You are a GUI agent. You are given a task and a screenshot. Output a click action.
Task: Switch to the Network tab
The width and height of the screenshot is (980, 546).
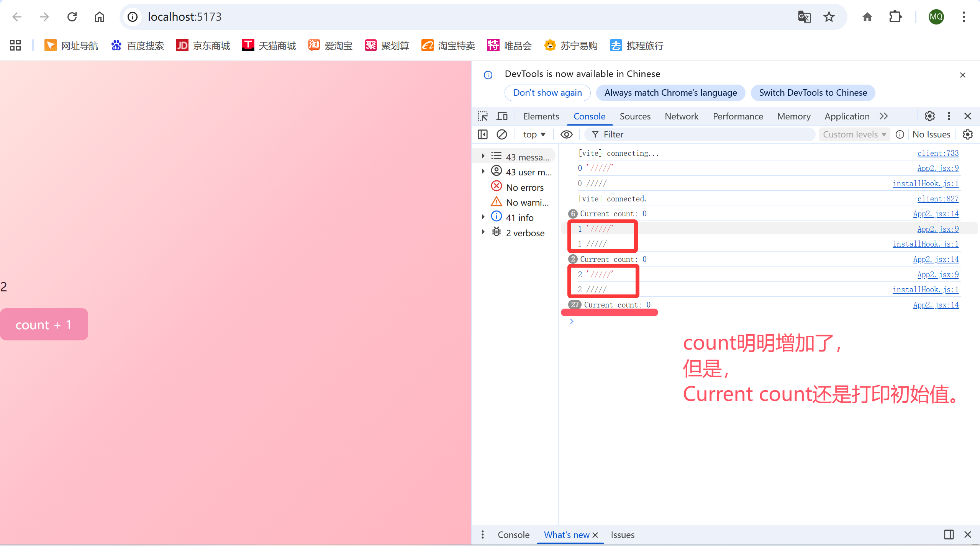pyautogui.click(x=681, y=116)
